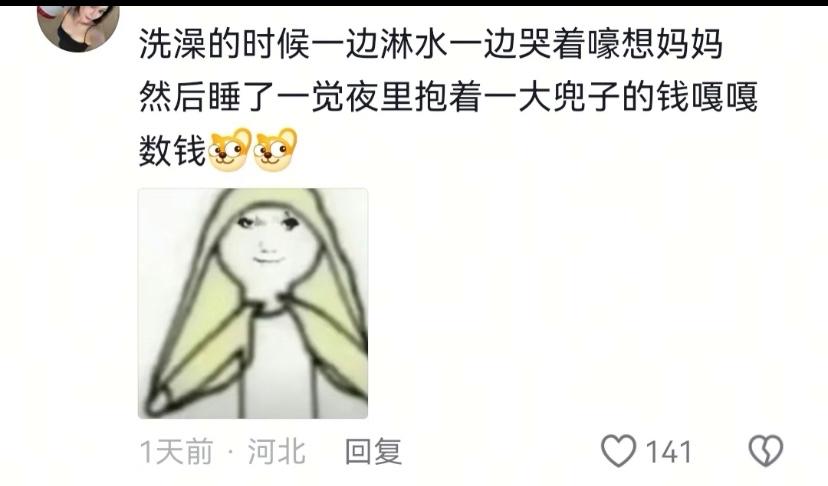Tap the words 一边淋水 in first line

point(379,43)
